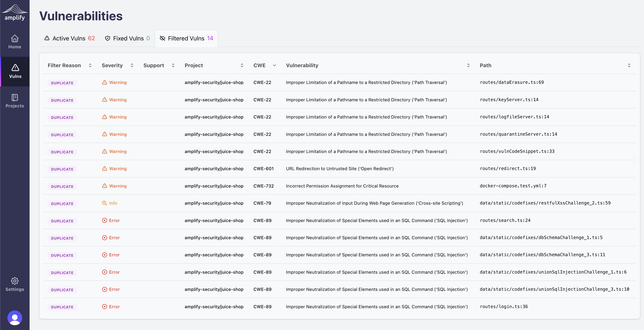The height and width of the screenshot is (330, 644).
Task: Switch to Active Vulns tab
Action: [x=70, y=38]
